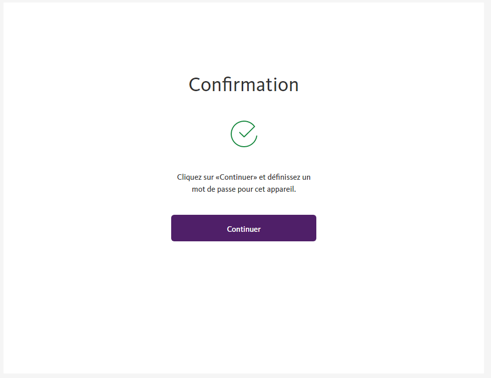Image resolution: width=491 pixels, height=378 pixels.
Task: Click the 'mot de passe pour cet appareil' line
Action: coord(244,189)
